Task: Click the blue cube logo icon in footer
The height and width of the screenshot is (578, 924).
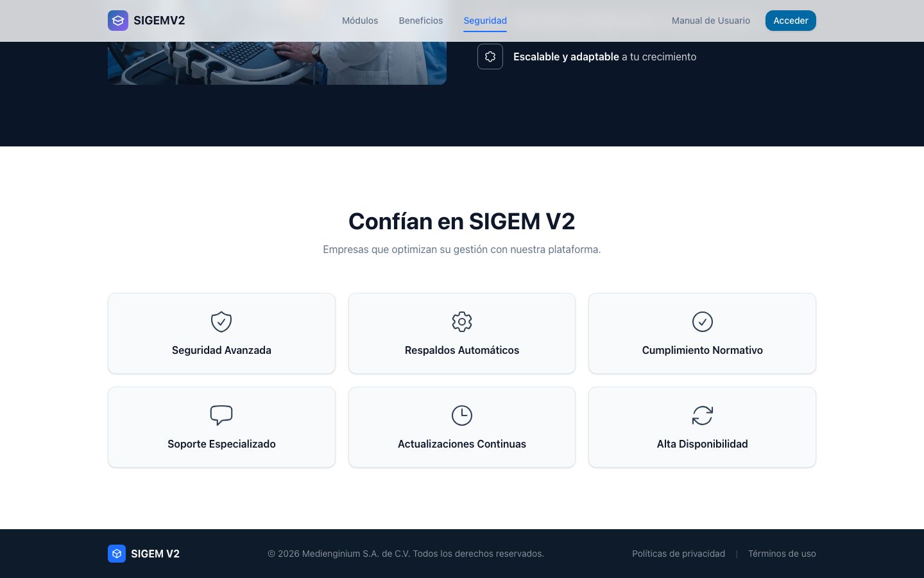Action: [x=117, y=554]
